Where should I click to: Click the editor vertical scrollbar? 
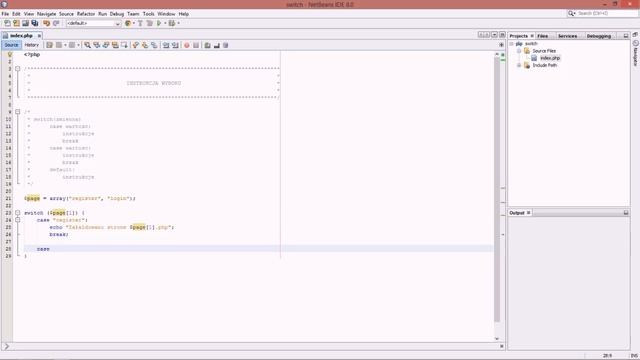point(497,190)
